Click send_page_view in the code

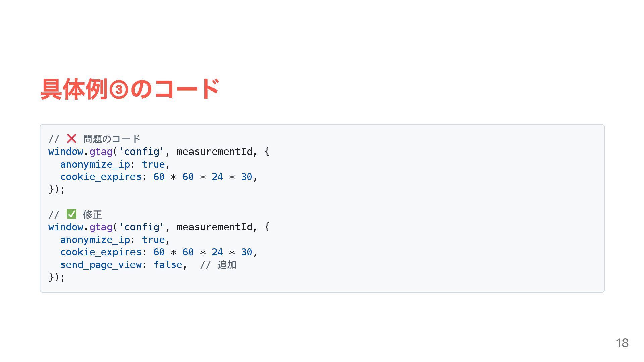coord(101,265)
